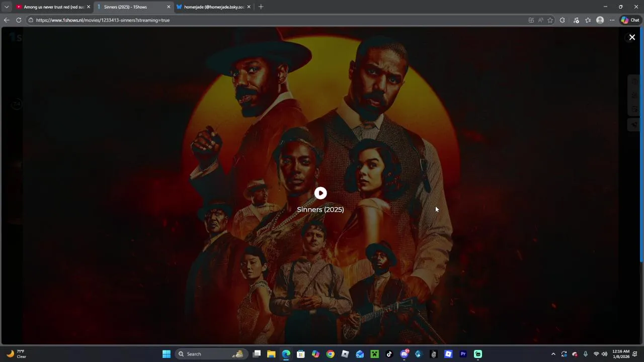This screenshot has width=644, height=362.
Task: Add this page to favorites
Action: coord(550,20)
